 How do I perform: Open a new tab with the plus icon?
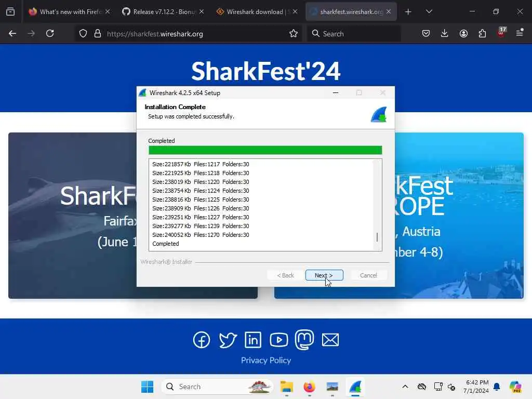point(408,12)
